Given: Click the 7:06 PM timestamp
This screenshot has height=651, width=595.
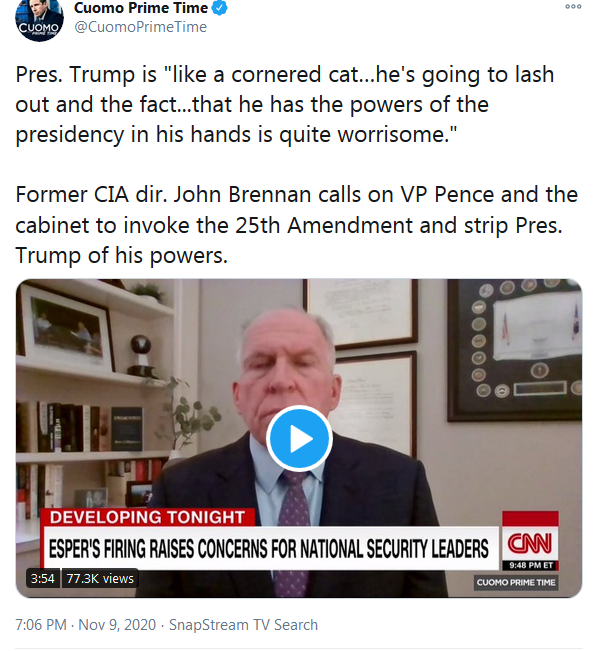Looking at the screenshot, I should (41, 625).
